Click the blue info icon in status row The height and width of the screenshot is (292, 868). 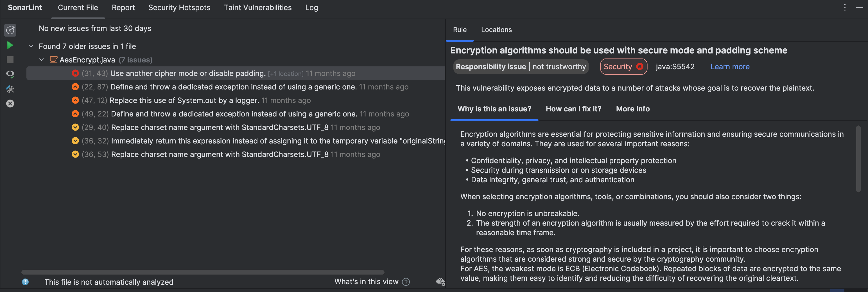point(25,282)
